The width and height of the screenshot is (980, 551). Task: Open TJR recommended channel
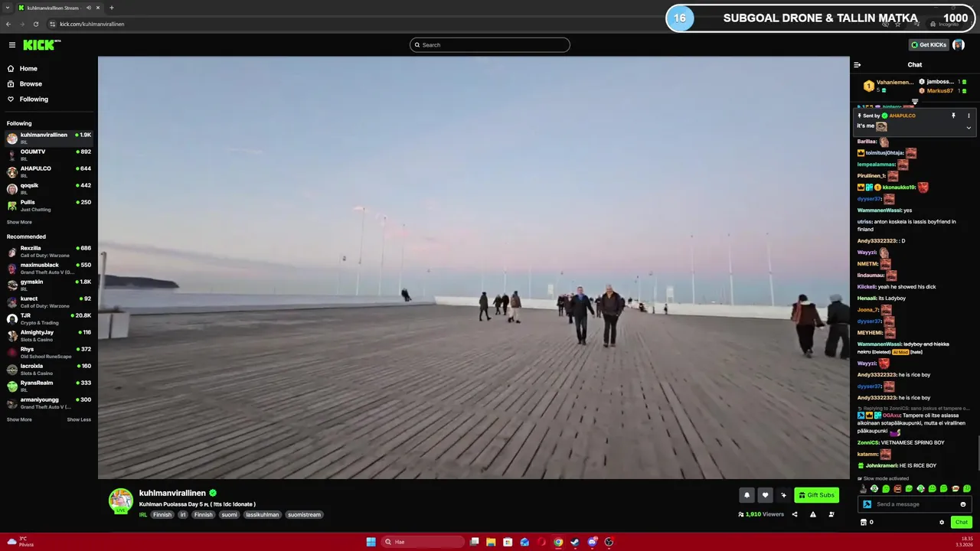coord(49,318)
